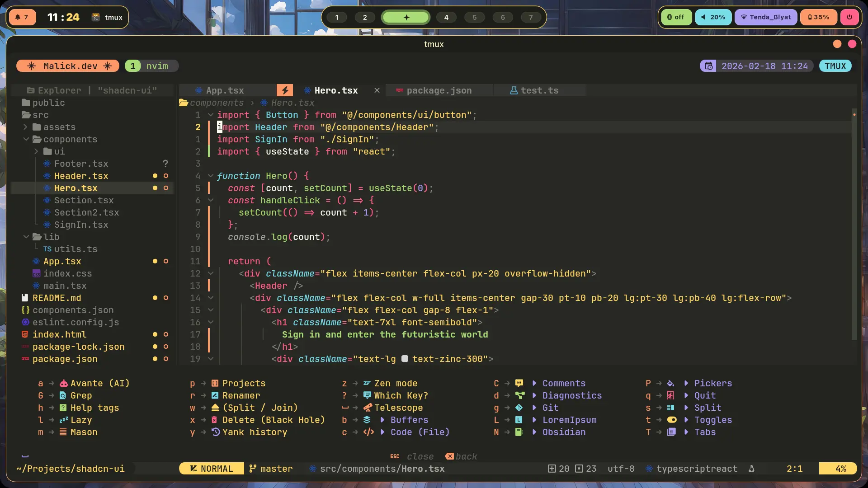Click the Mason icon

pos(63,432)
